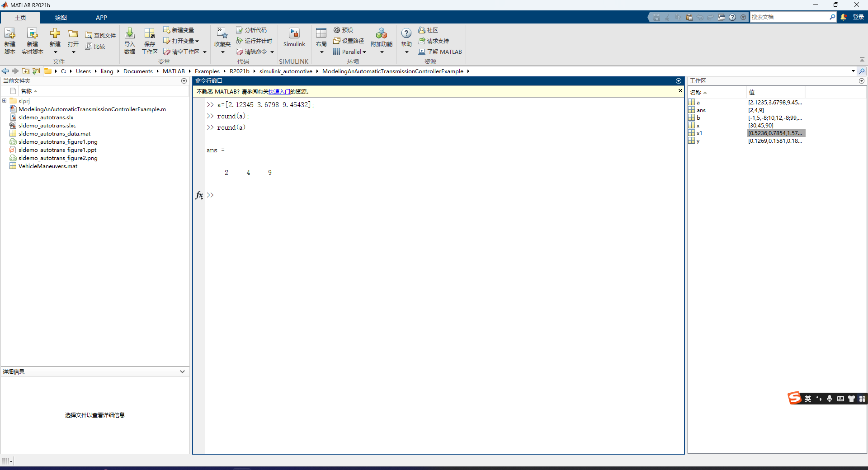Open the Clear Workspace (清空工作区) dropdown arrow

[x=205, y=52]
